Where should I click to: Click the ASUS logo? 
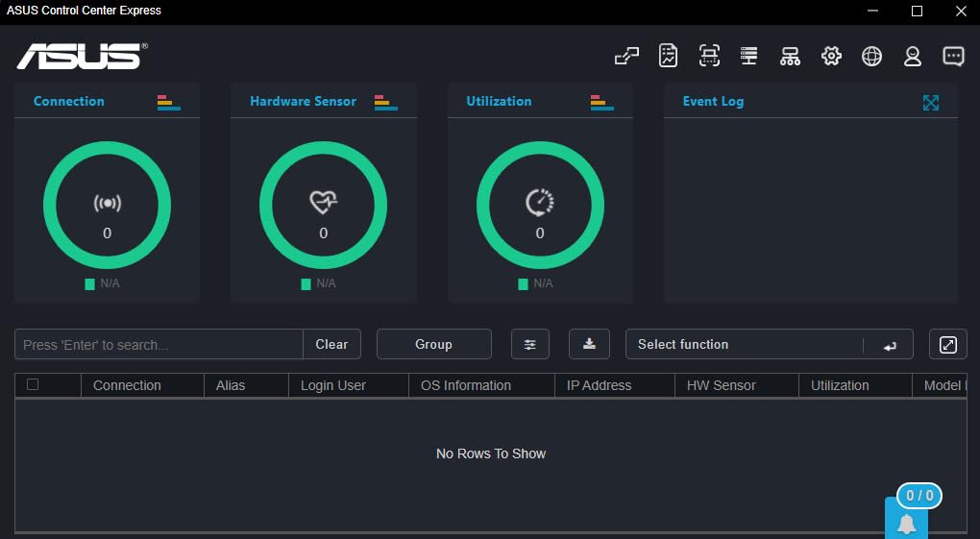[82, 57]
